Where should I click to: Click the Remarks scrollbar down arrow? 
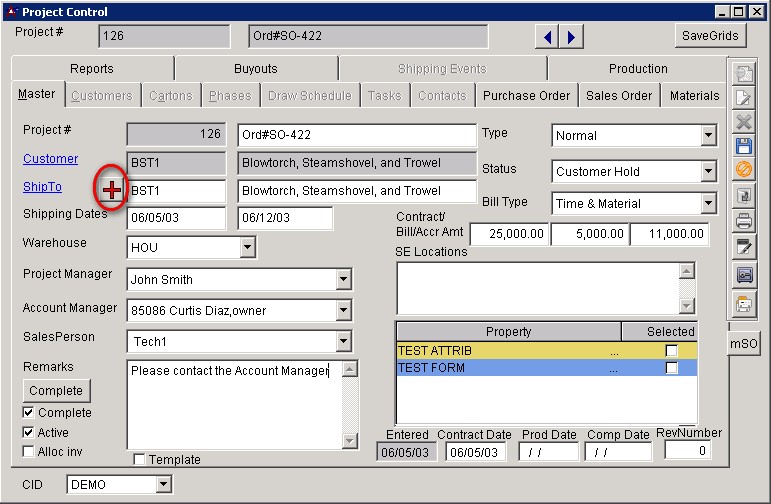[349, 441]
